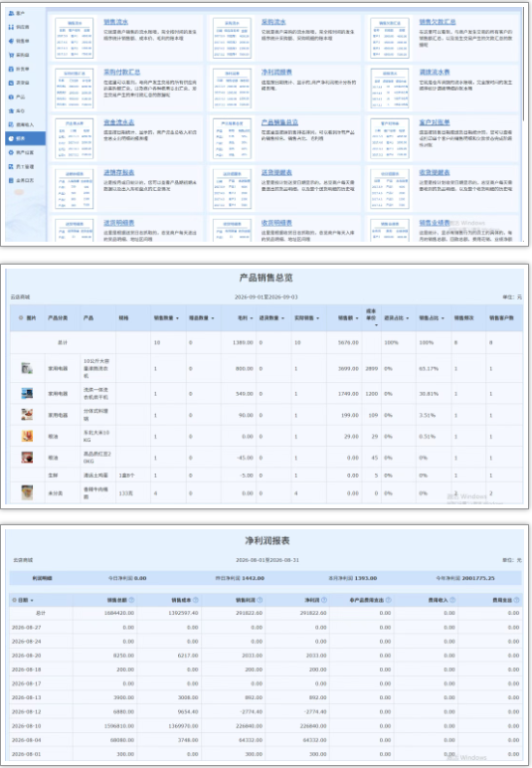
Task: Sort by 退货数量 column dropdown arrow
Action: pyautogui.click(x=282, y=318)
